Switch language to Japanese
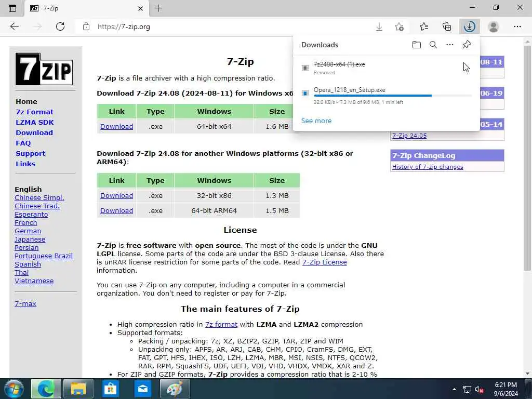This screenshot has width=532, height=399. [30, 240]
